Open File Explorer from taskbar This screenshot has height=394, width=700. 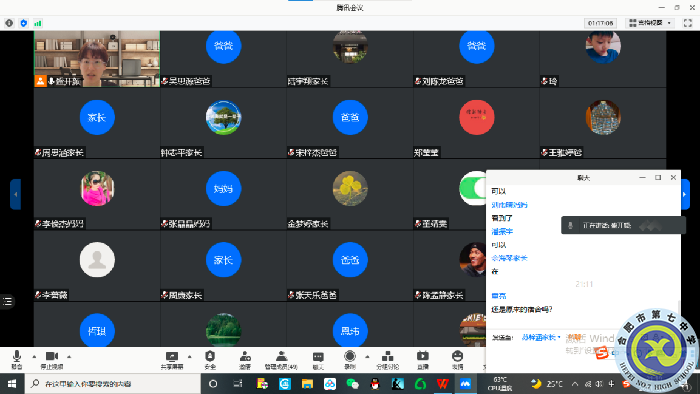307,384
